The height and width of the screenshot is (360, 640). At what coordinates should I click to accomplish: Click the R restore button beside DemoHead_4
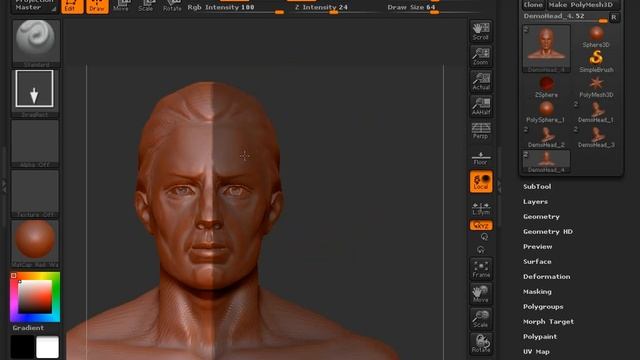click(613, 17)
